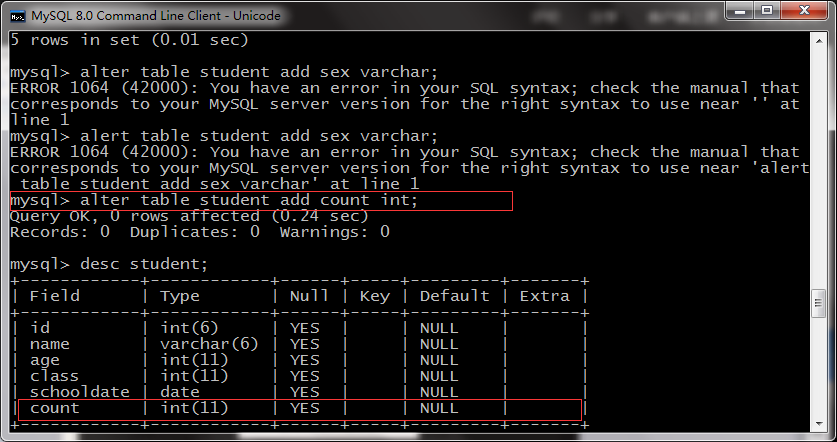Click the 'Type' column header
The width and height of the screenshot is (837, 442).
[x=180, y=296]
